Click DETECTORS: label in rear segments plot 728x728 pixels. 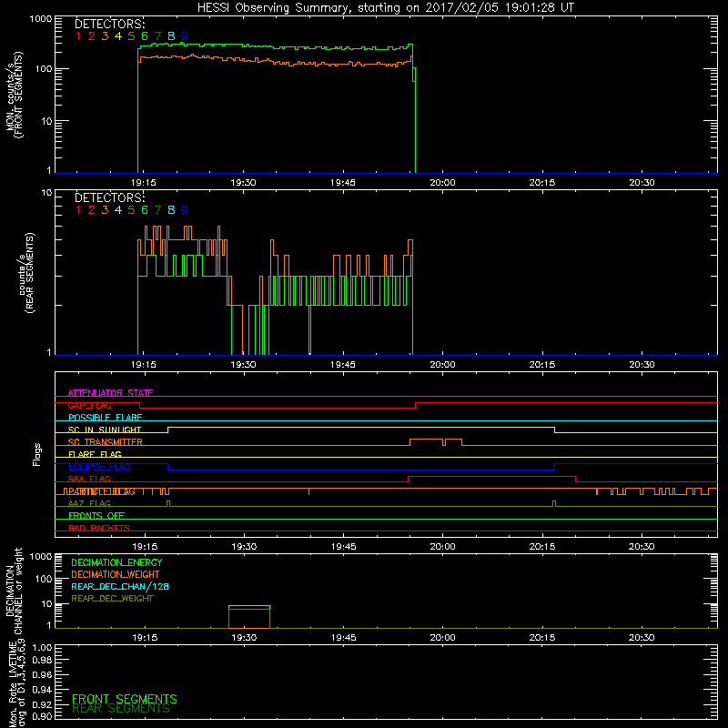pos(110,198)
